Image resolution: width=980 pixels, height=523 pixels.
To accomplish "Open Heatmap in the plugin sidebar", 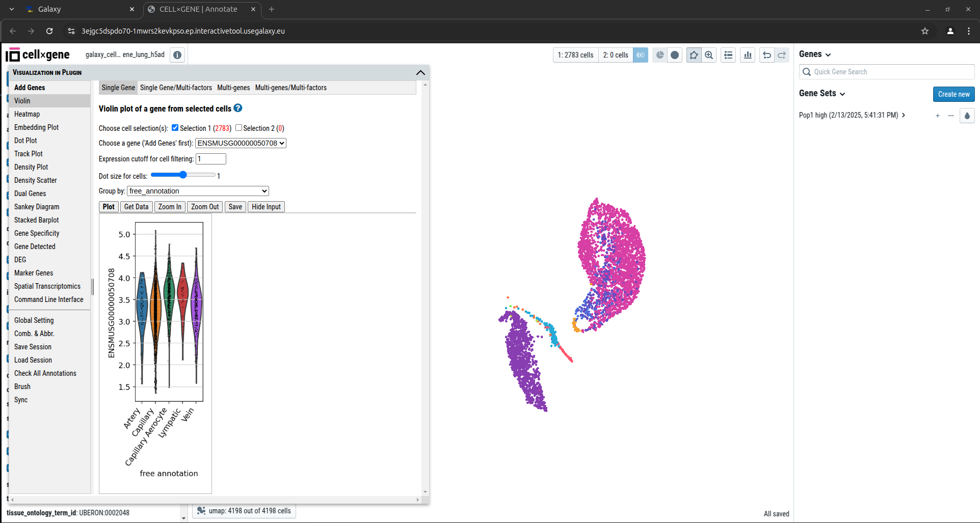I will 27,114.
